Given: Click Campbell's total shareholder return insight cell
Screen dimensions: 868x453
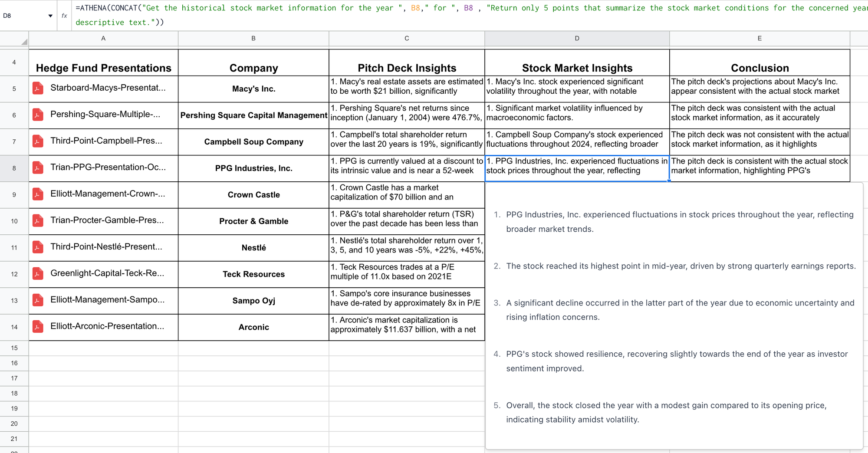Looking at the screenshot, I should point(407,142).
